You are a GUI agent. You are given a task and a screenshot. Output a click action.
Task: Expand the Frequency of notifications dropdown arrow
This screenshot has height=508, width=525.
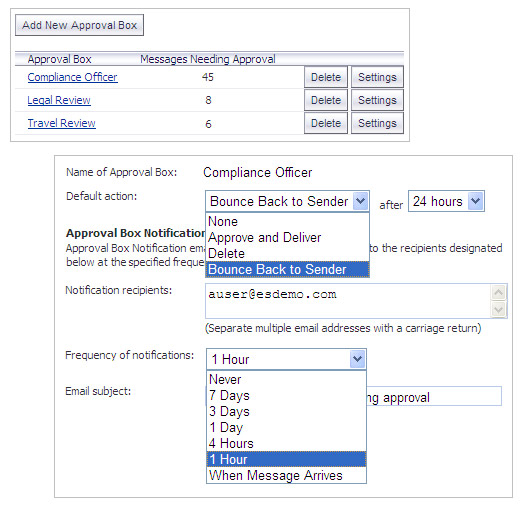pos(357,359)
